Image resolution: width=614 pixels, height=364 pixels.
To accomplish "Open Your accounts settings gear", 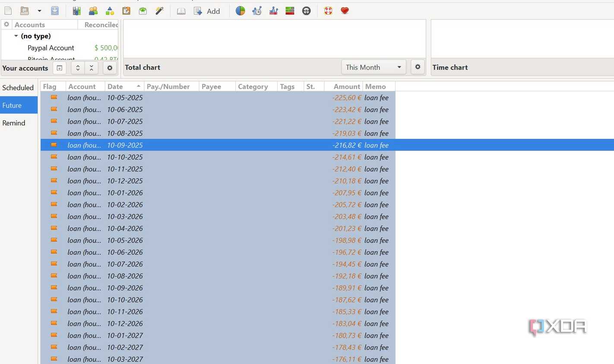I will tap(110, 68).
